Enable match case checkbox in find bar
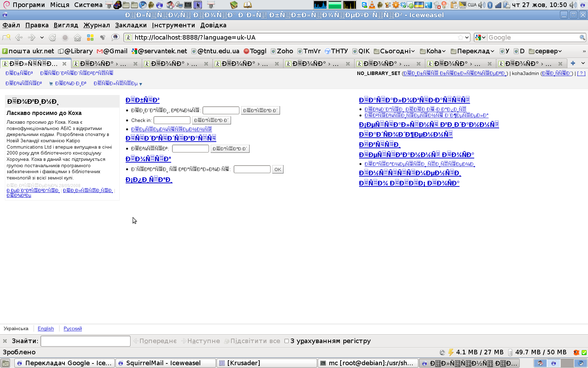 point(287,341)
